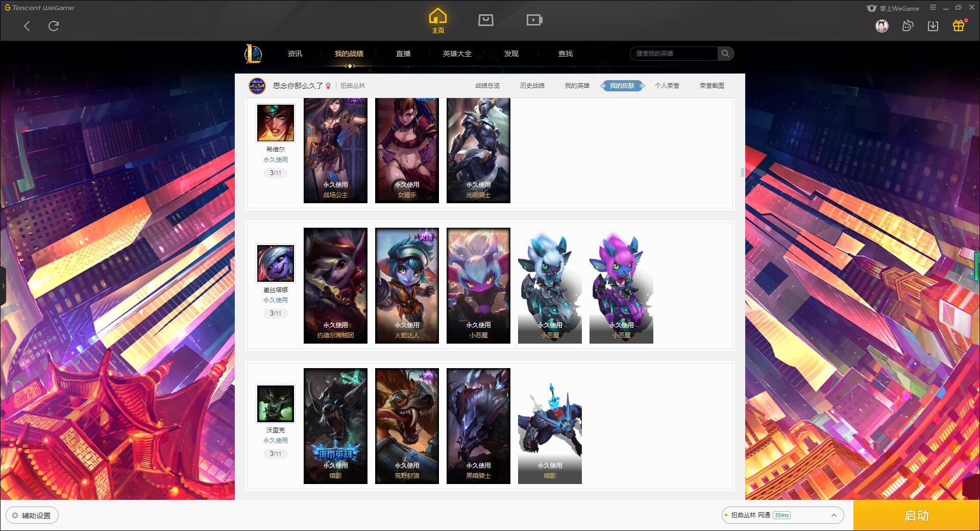Open the 我的战绩 tab
Image resolution: width=980 pixels, height=531 pixels.
349,54
